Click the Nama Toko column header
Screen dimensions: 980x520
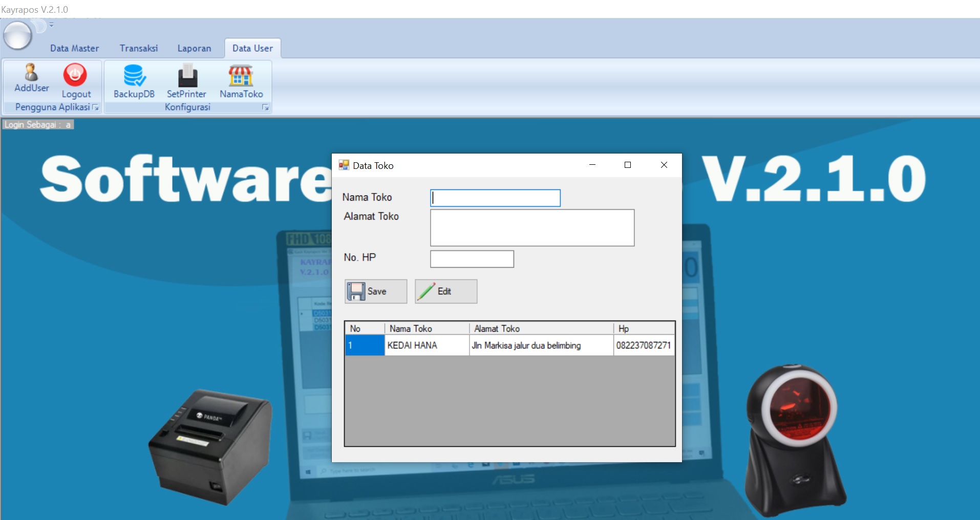point(427,329)
